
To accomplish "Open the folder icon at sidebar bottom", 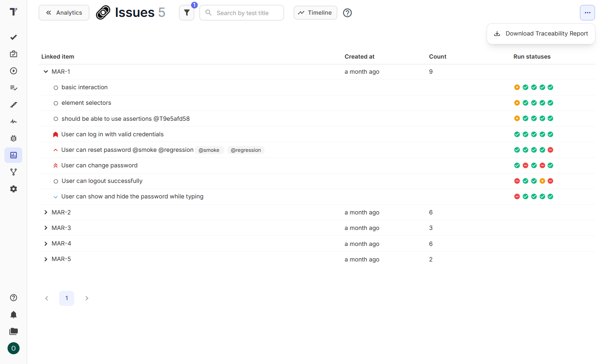I will 13,331.
